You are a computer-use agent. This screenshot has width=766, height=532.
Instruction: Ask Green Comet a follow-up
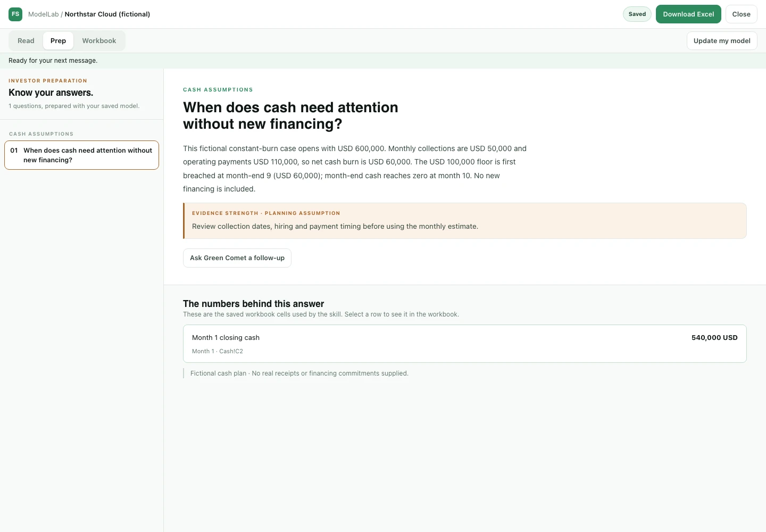tap(237, 258)
